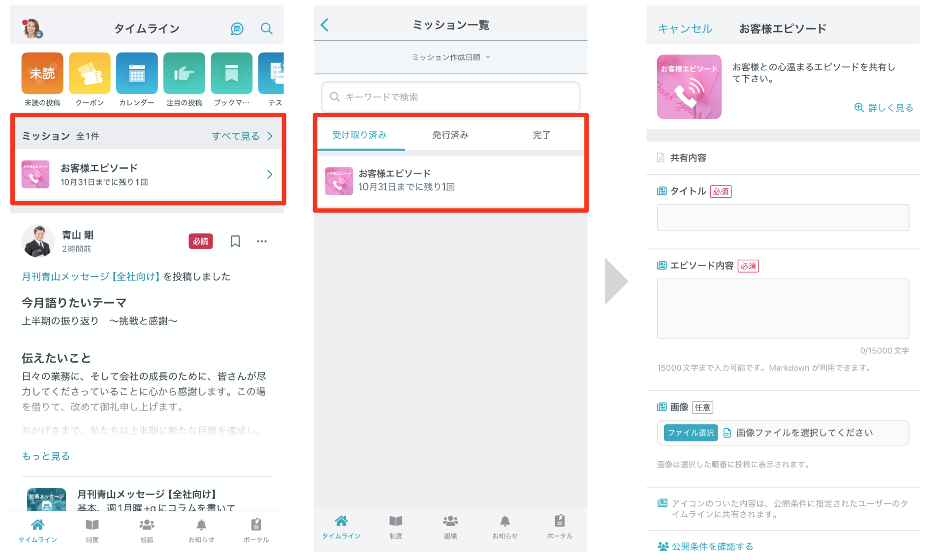
Task: Bookmark the 青山 剛 post
Action: point(235,241)
